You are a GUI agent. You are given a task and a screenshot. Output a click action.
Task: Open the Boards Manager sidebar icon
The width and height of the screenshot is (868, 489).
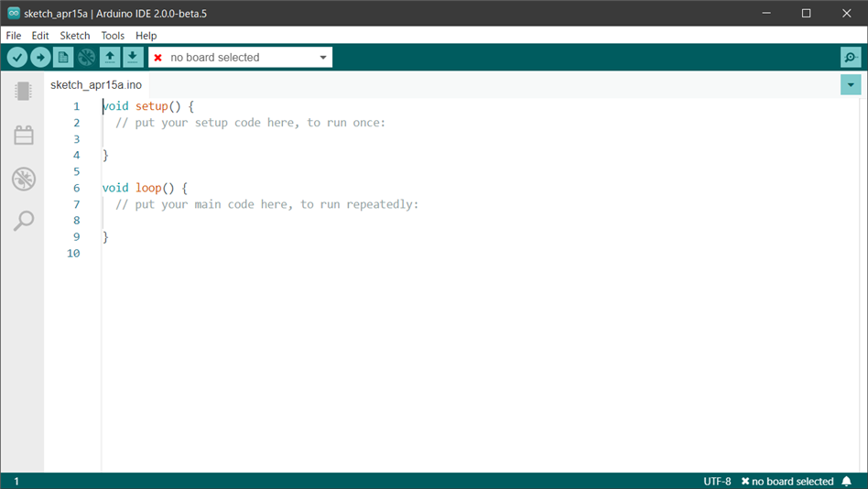click(23, 91)
